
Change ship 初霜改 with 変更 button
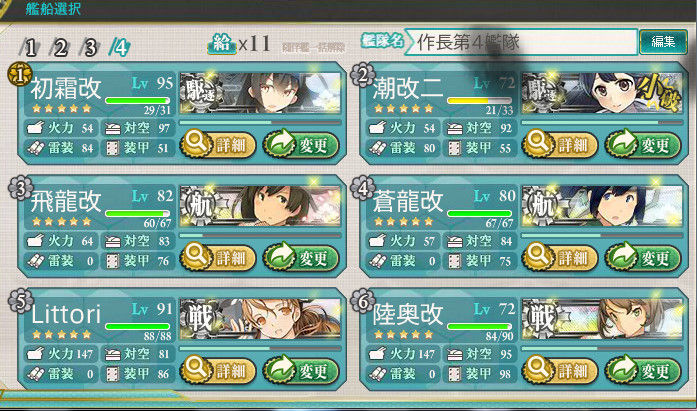click(301, 144)
